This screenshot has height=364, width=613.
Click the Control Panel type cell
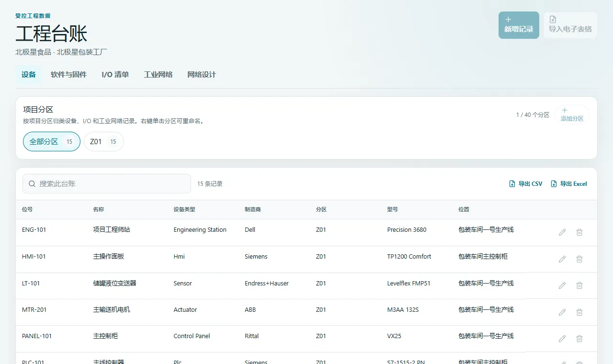192,336
